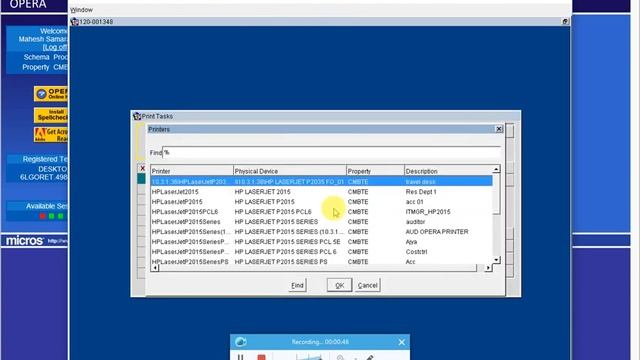
Task: Click the Physical Device column header
Action: click(290, 171)
